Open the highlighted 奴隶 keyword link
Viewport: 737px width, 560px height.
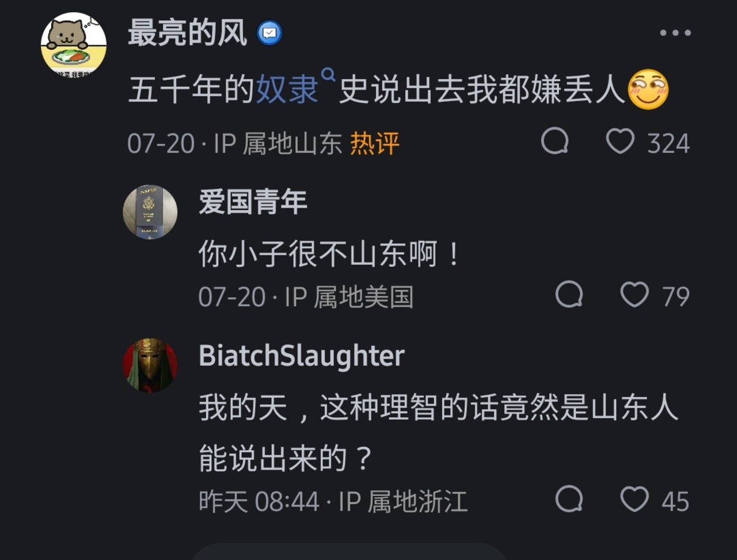click(287, 90)
